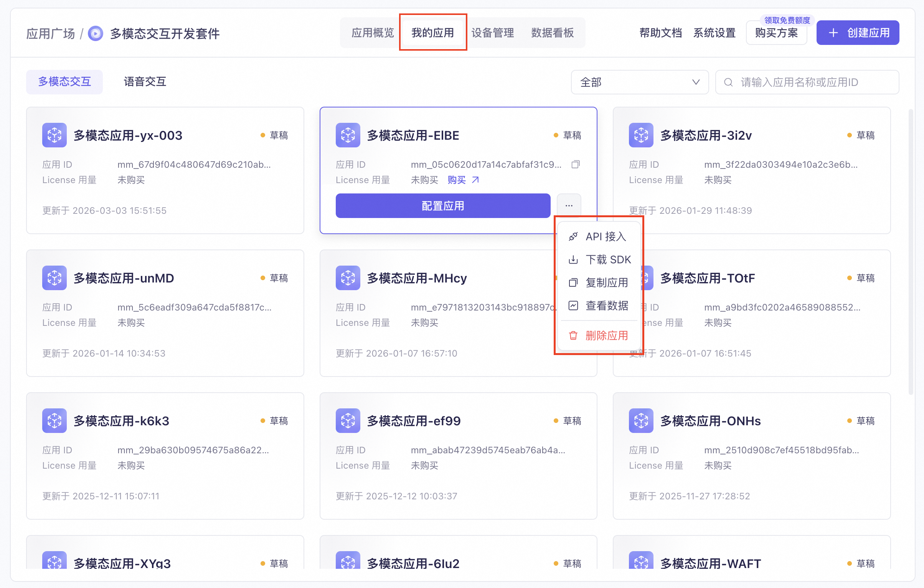This screenshot has height=588, width=924.
Task: Open the 多模态应用-k6k3 card title
Action: pyautogui.click(x=122, y=421)
